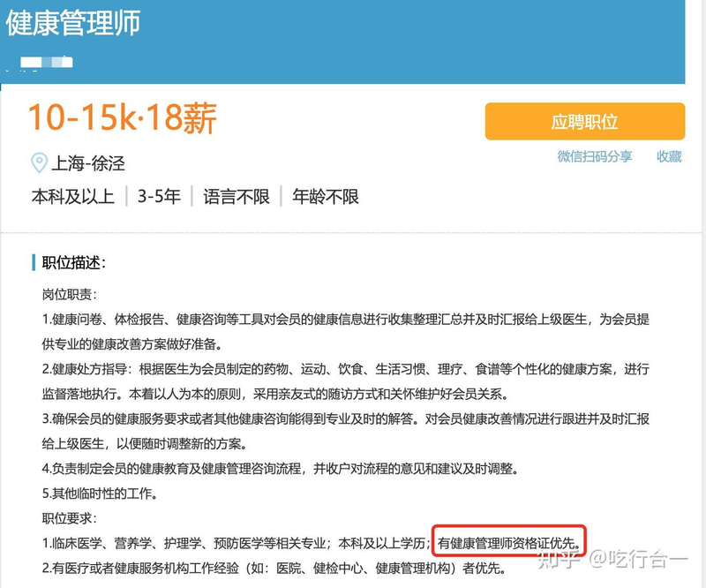Click the 语言不限 language tag
Image resolution: width=706 pixels, height=588 pixels.
236,196
